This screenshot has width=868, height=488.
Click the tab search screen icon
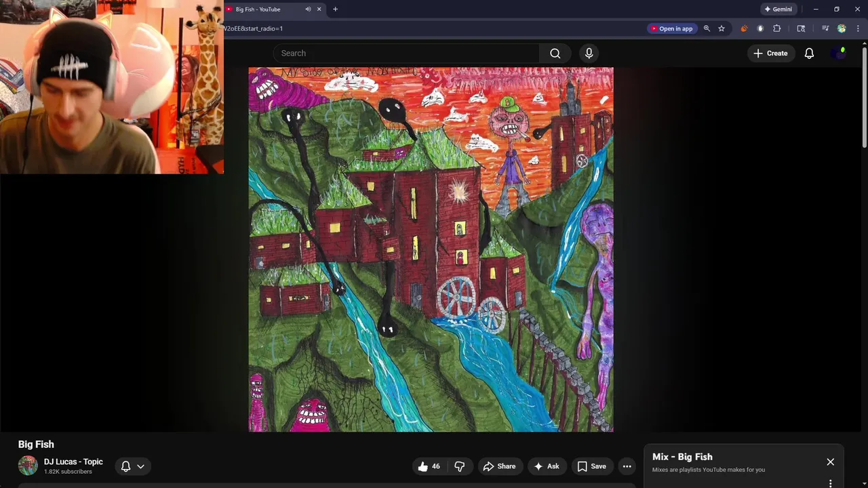pyautogui.click(x=801, y=28)
